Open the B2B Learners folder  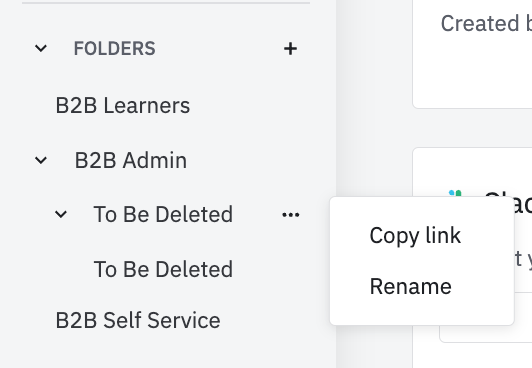122,105
